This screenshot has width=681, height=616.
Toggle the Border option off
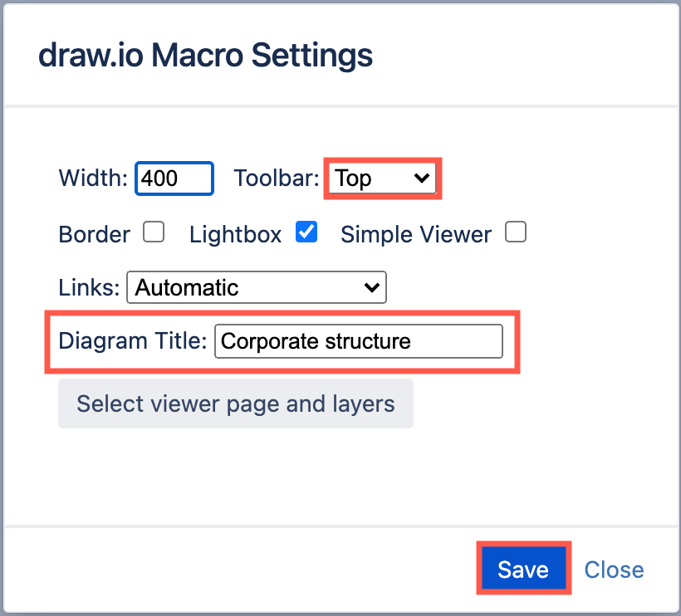click(153, 234)
